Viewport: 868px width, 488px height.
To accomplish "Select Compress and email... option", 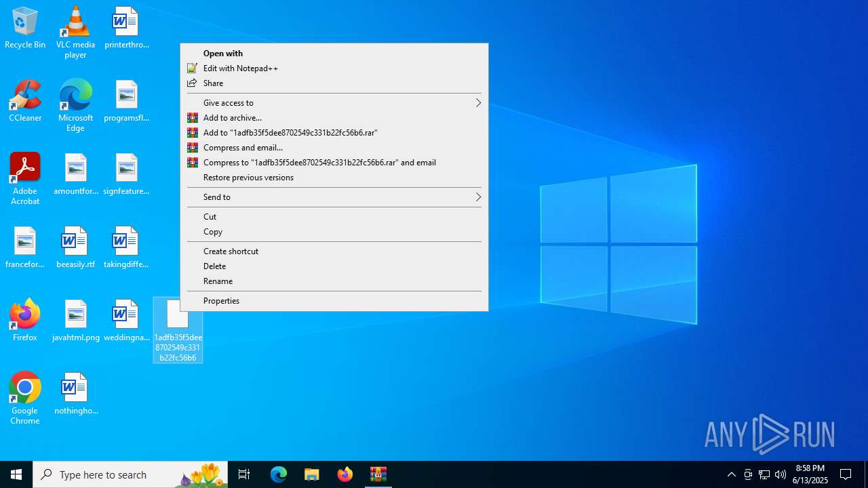I will (x=334, y=148).
